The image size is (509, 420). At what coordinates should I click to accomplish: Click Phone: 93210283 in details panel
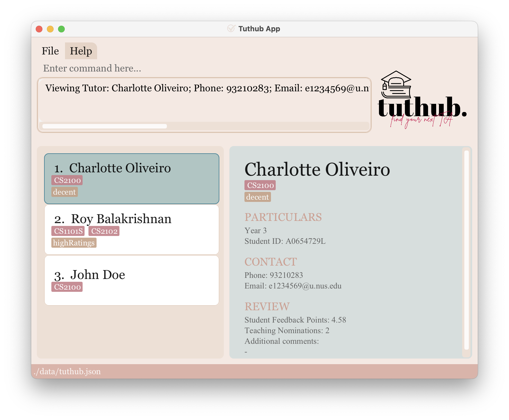pos(273,275)
